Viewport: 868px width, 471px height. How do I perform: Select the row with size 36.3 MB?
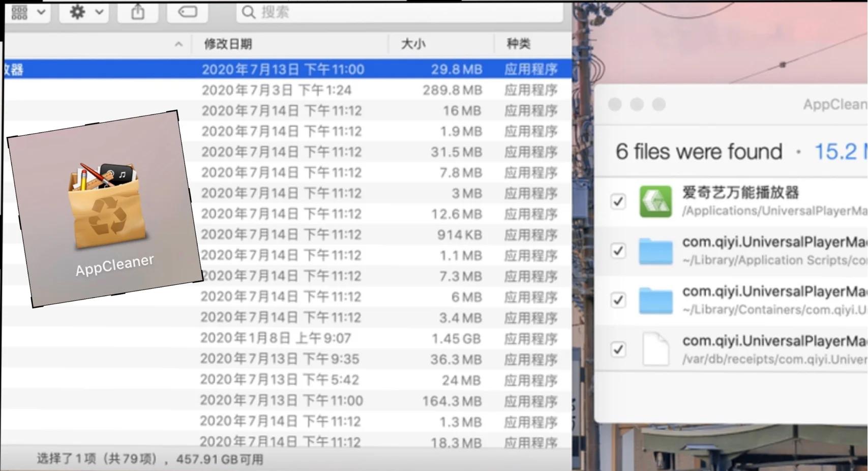(x=287, y=359)
